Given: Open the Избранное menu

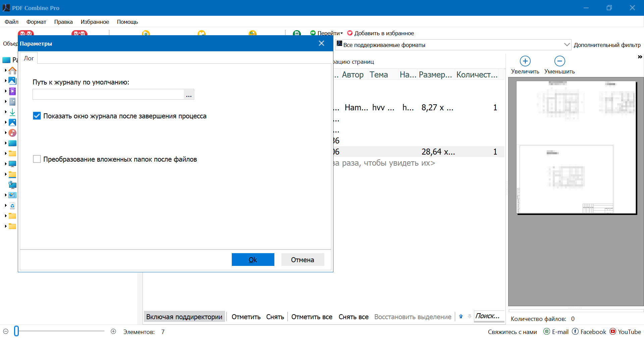Looking at the screenshot, I should pyautogui.click(x=95, y=22).
